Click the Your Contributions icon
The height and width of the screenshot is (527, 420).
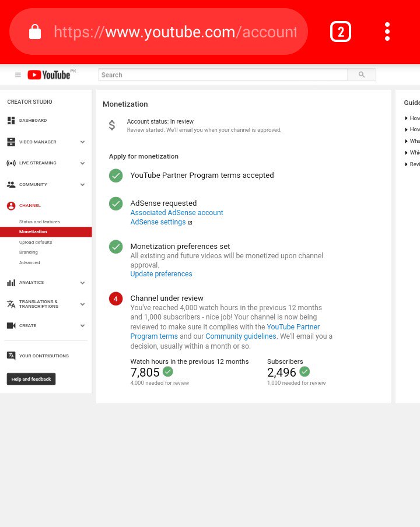coord(11,356)
